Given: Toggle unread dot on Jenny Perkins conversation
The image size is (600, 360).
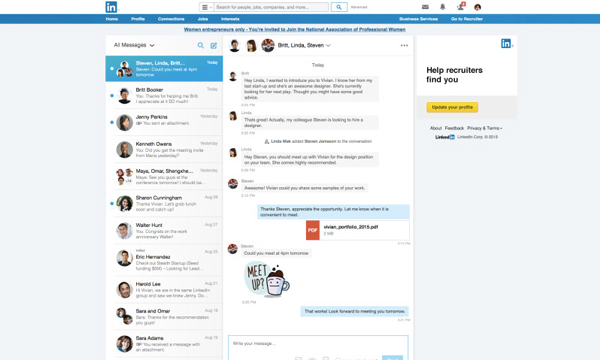Looking at the screenshot, I should (112, 122).
